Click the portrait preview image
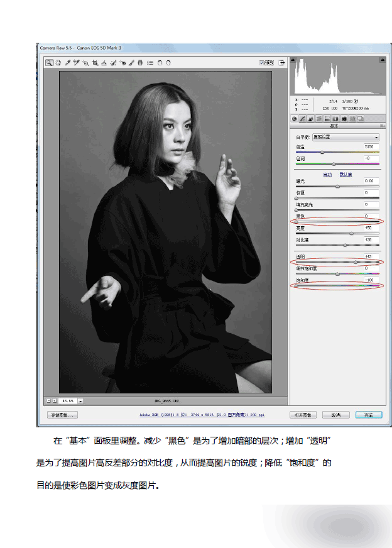 pyautogui.click(x=165, y=232)
